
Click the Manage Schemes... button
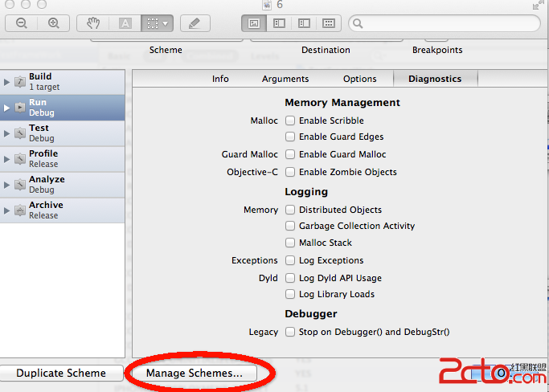[195, 373]
